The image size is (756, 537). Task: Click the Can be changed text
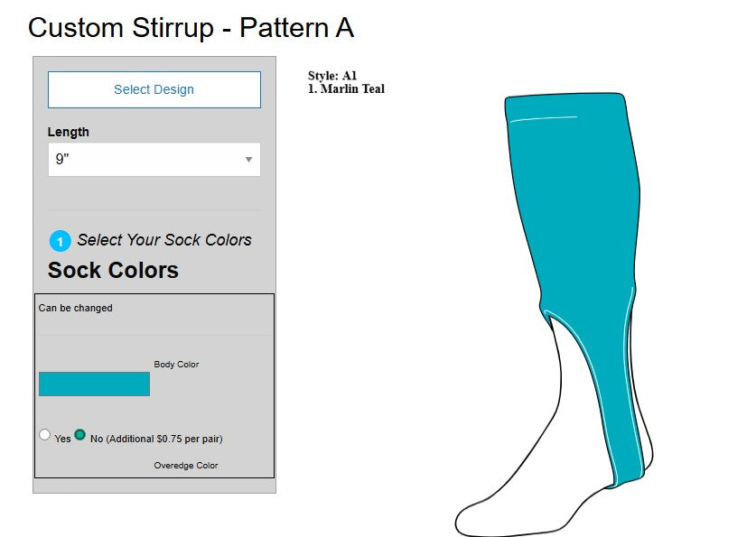click(x=75, y=308)
